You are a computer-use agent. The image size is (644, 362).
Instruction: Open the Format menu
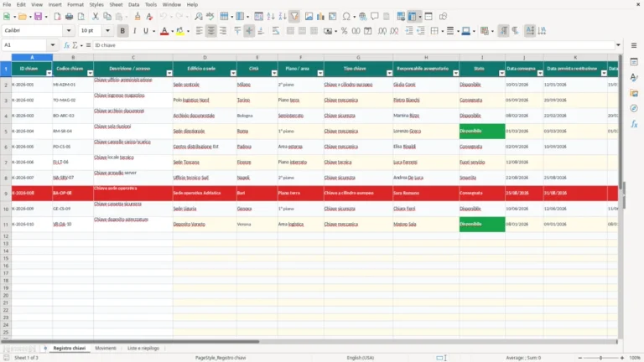(x=75, y=4)
